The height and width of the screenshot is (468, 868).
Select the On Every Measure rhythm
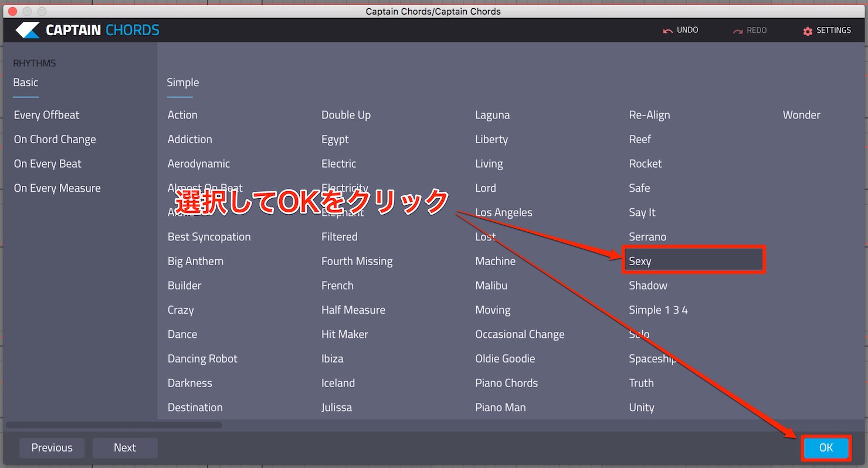pyautogui.click(x=57, y=188)
